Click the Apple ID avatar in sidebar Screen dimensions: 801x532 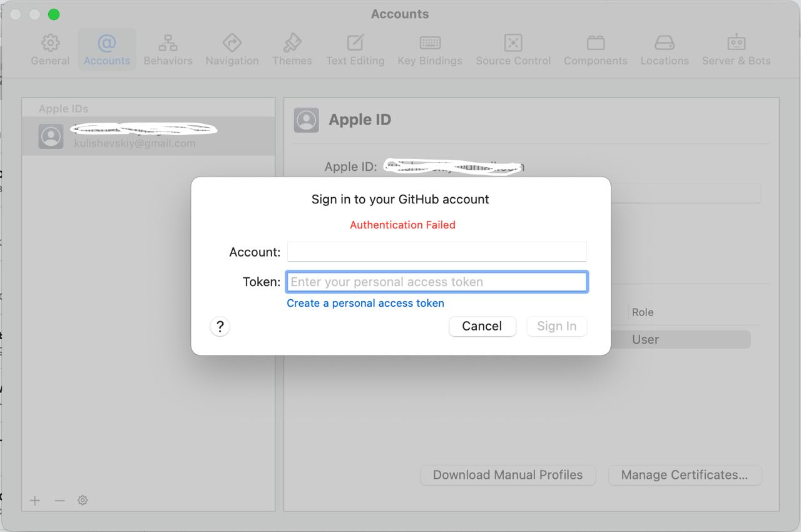coord(51,136)
